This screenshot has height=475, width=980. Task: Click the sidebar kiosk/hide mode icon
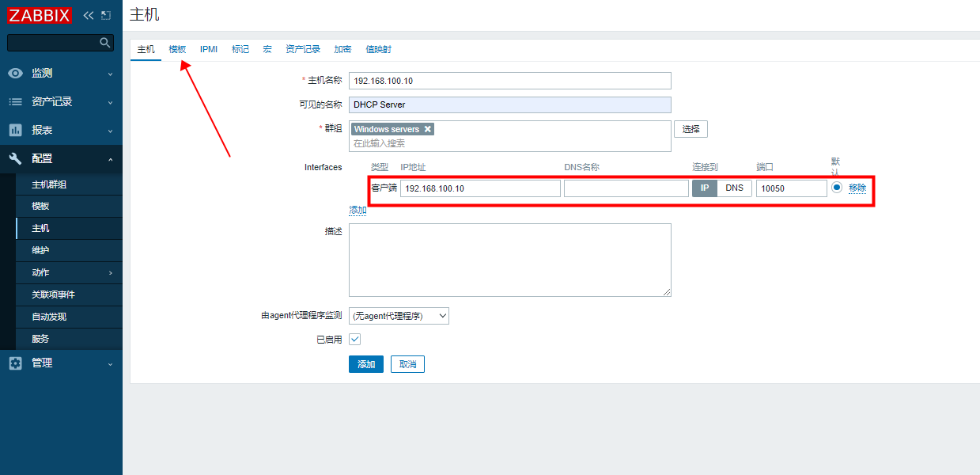click(x=106, y=15)
